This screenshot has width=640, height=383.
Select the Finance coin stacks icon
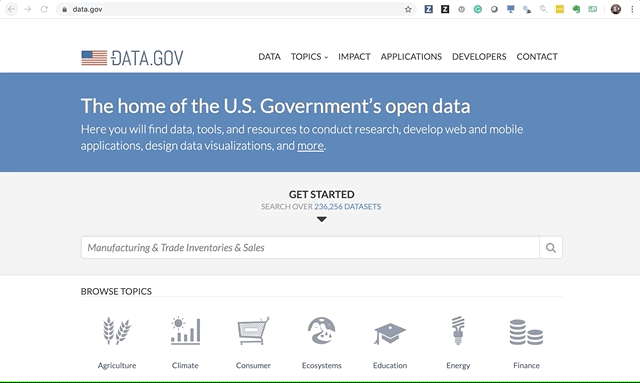[526, 332]
